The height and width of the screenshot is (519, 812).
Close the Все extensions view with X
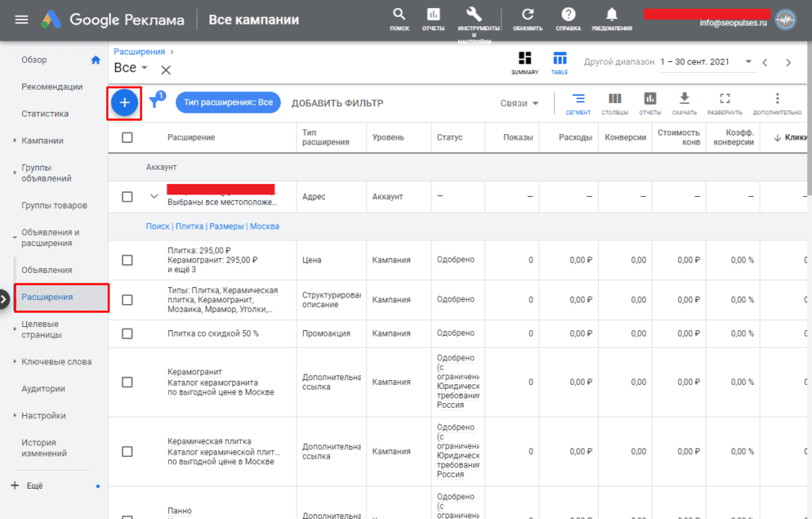pyautogui.click(x=166, y=70)
